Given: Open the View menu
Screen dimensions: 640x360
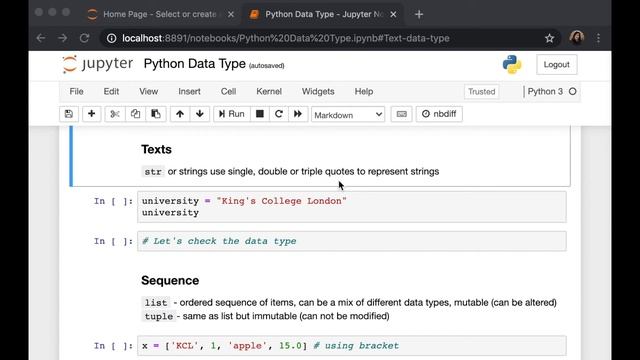Looking at the screenshot, I should click(x=149, y=91).
